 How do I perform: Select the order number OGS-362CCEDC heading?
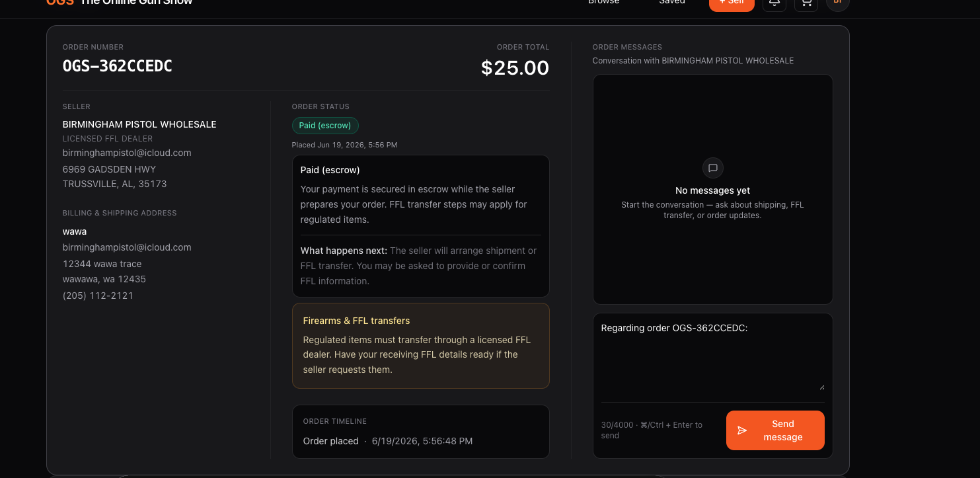118,66
